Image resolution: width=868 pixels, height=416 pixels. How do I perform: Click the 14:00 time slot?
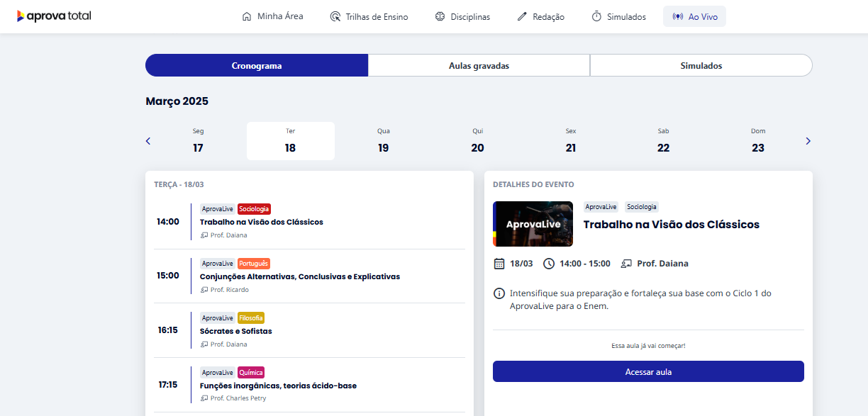click(168, 222)
